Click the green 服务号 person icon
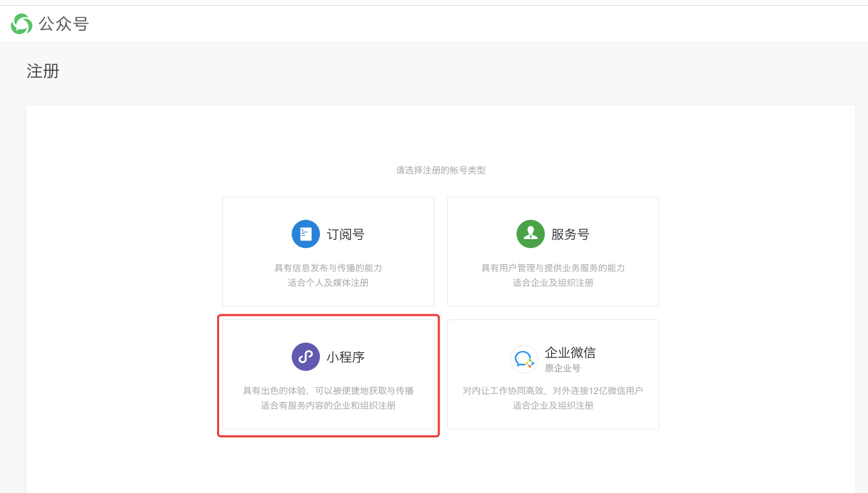Viewport: 868px width, 493px height. tap(531, 234)
